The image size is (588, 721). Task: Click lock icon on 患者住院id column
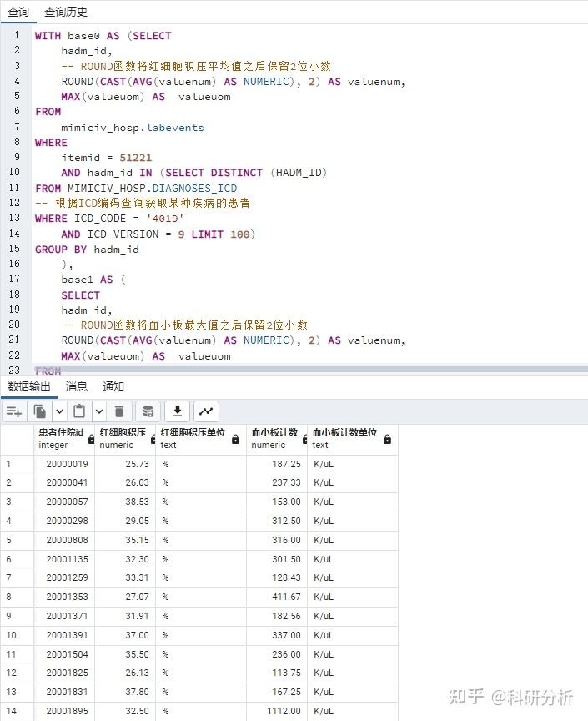91,440
